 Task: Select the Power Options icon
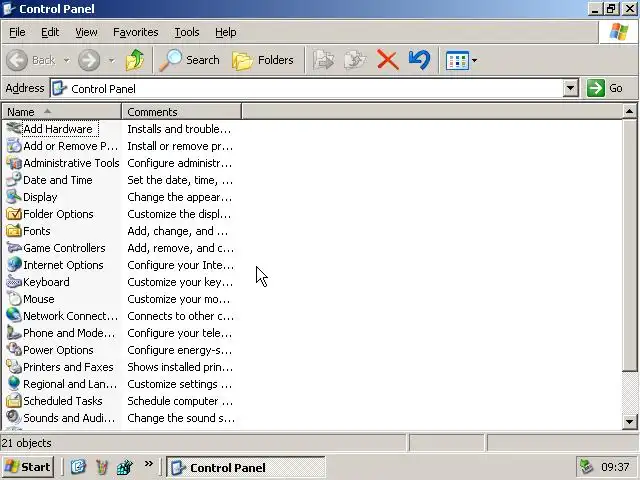coord(14,350)
